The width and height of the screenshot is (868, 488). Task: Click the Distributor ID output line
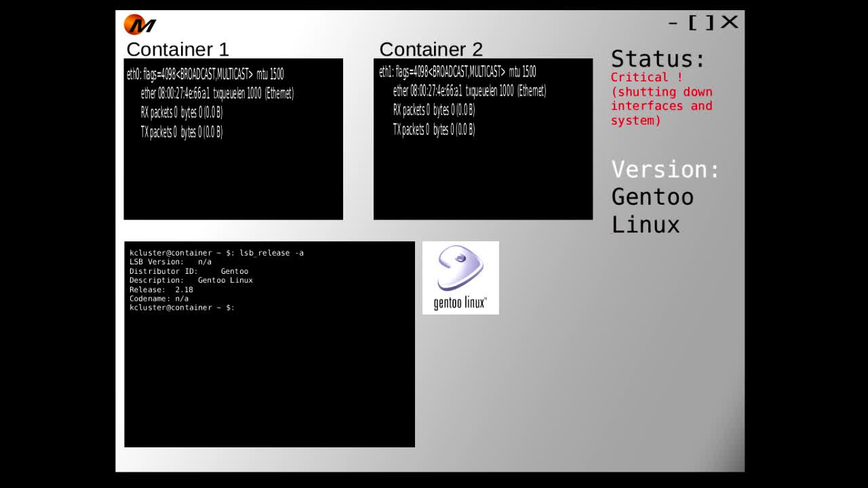point(189,271)
